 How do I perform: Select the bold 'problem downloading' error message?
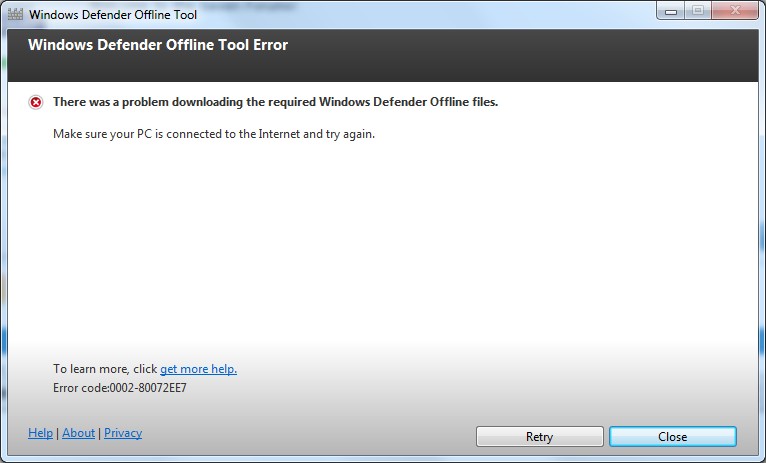point(276,102)
